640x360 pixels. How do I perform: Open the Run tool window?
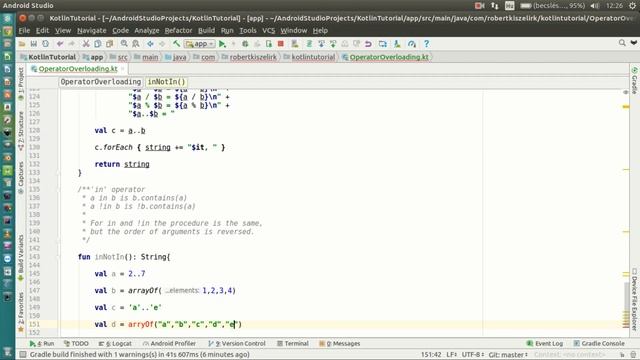coord(42,344)
